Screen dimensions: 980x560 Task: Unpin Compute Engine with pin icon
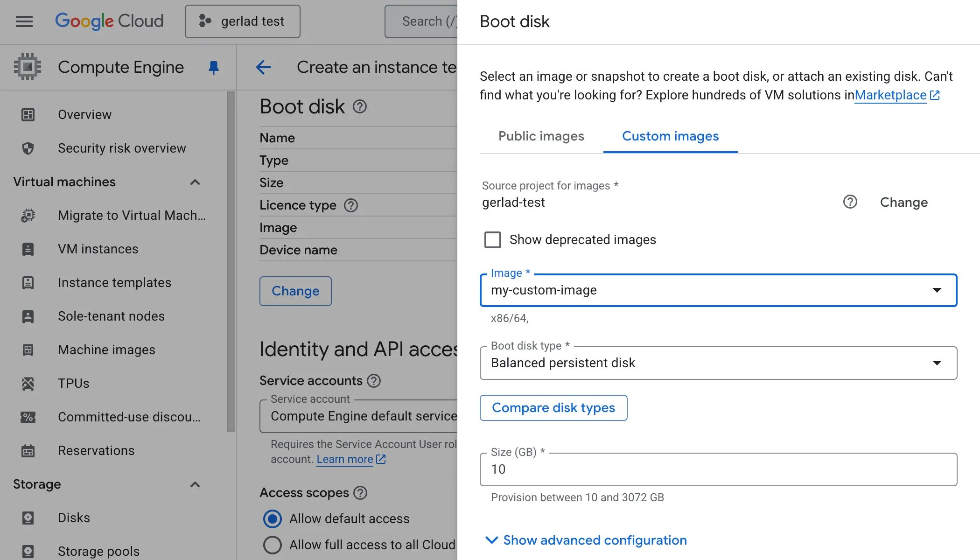tap(214, 68)
